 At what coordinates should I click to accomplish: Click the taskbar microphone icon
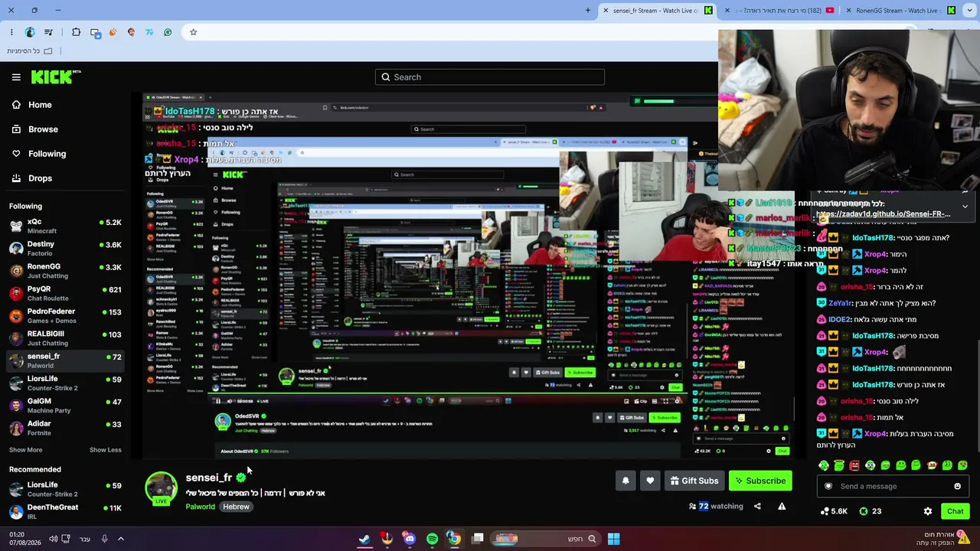(104, 539)
